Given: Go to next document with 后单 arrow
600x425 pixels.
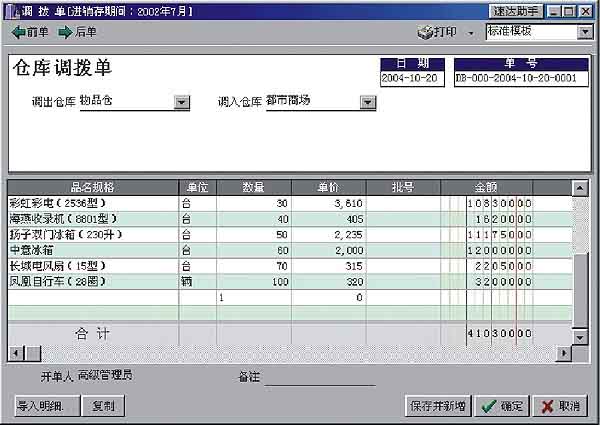Looking at the screenshot, I should coord(78,32).
